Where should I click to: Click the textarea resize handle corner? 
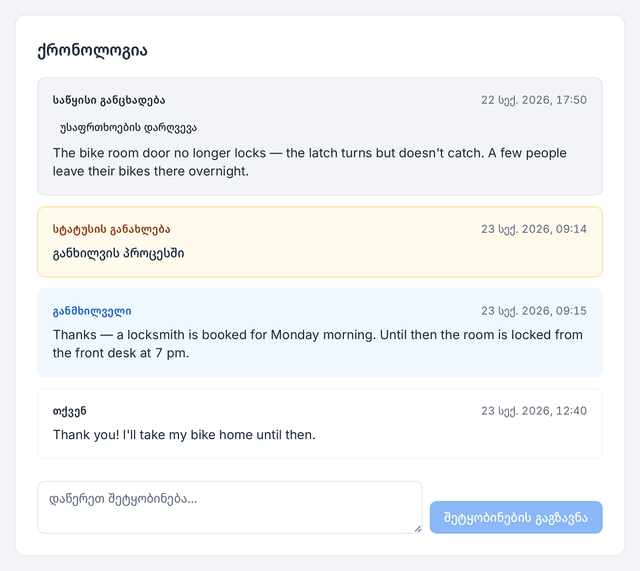pyautogui.click(x=418, y=529)
